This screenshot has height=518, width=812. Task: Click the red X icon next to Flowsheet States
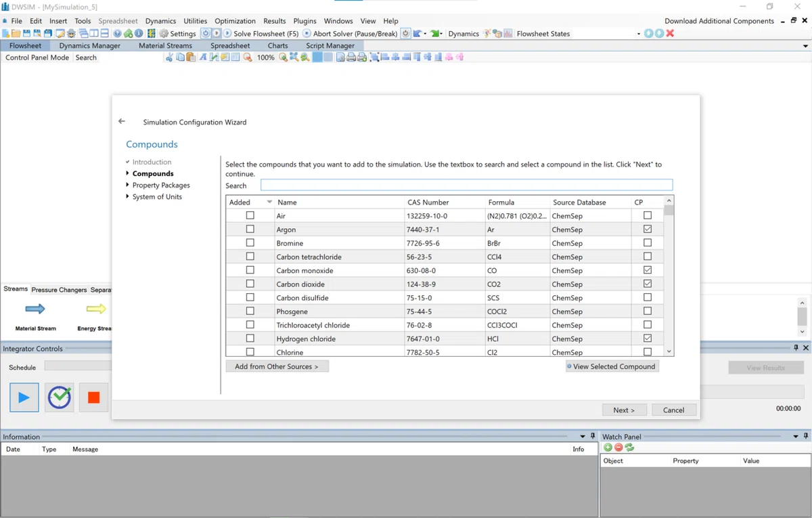[x=670, y=33]
